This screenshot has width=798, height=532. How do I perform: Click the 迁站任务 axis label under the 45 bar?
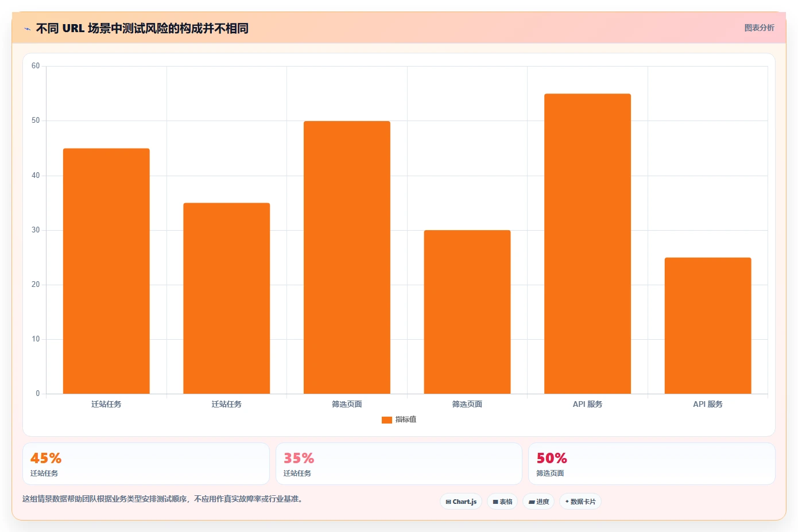[106, 405]
